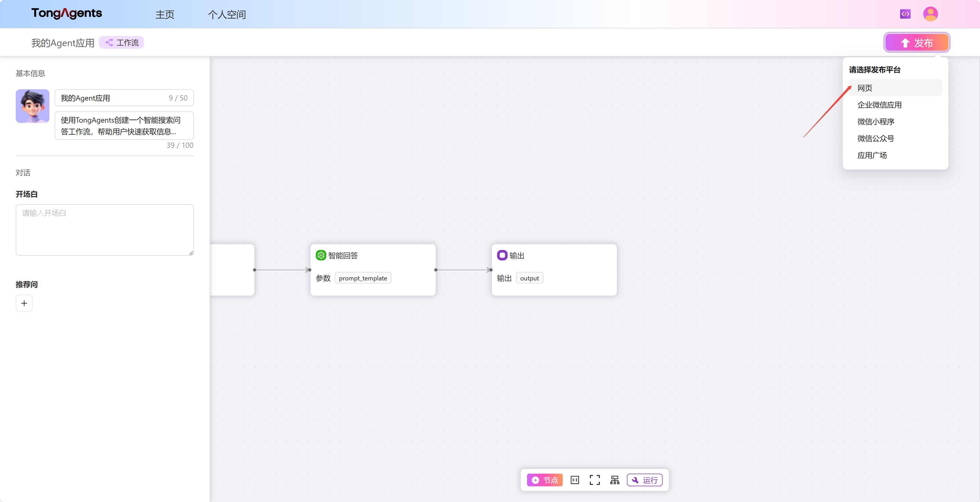Add a recommended question with plus icon
This screenshot has width=980, height=502.
24,303
